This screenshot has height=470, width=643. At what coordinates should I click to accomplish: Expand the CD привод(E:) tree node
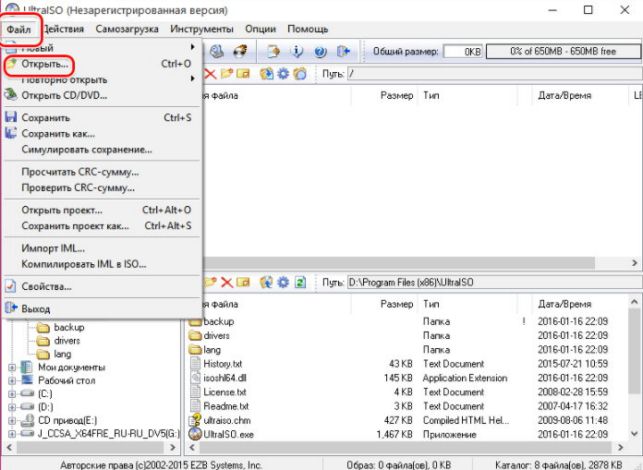12,421
